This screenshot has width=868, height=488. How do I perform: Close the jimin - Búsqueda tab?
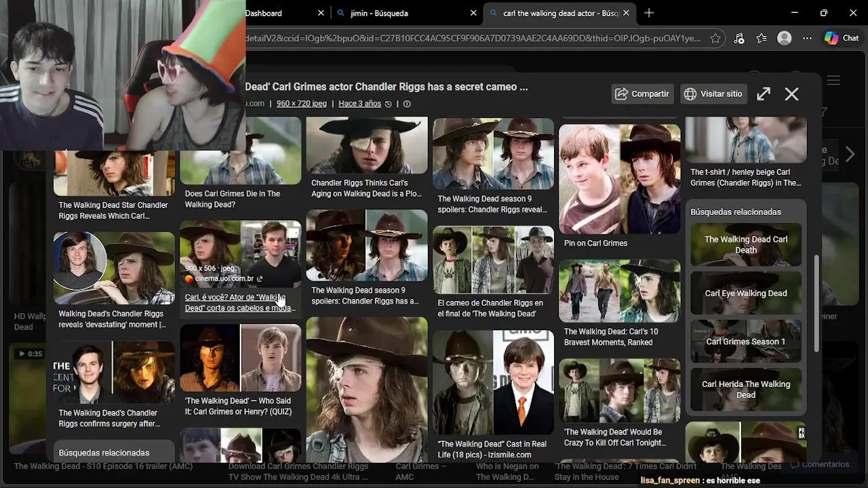[x=473, y=13]
